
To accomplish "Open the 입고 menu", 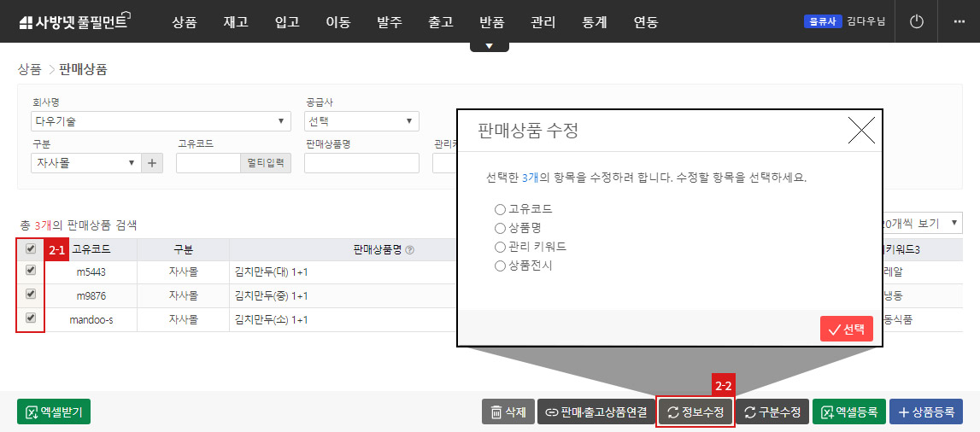I will 287,22.
